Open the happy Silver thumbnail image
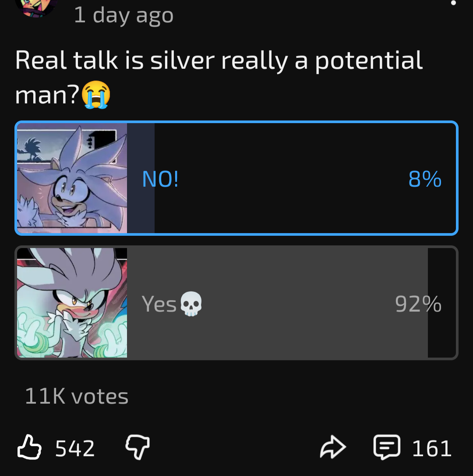The height and width of the screenshot is (476, 473). click(72, 178)
